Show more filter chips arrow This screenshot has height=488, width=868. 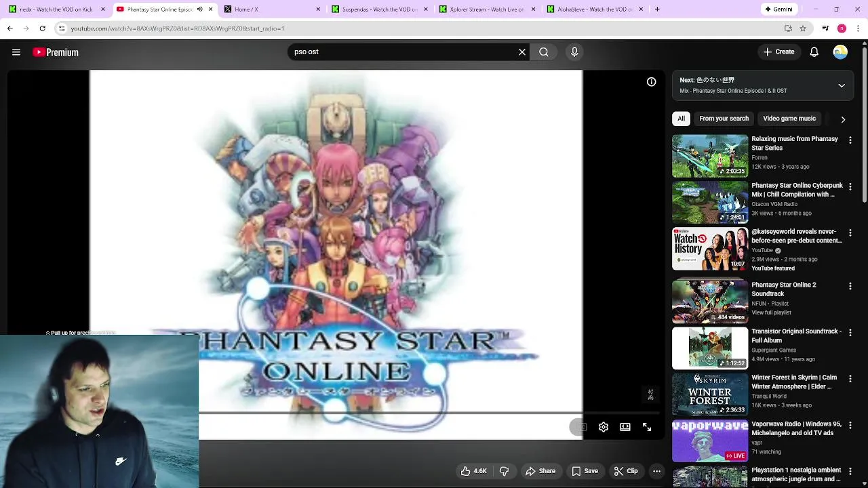pyautogui.click(x=843, y=119)
